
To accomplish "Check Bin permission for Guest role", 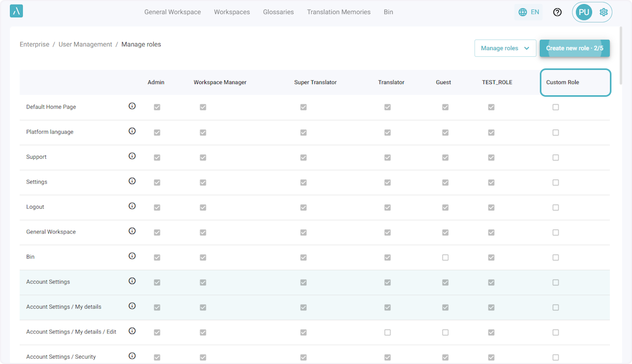I will point(445,258).
